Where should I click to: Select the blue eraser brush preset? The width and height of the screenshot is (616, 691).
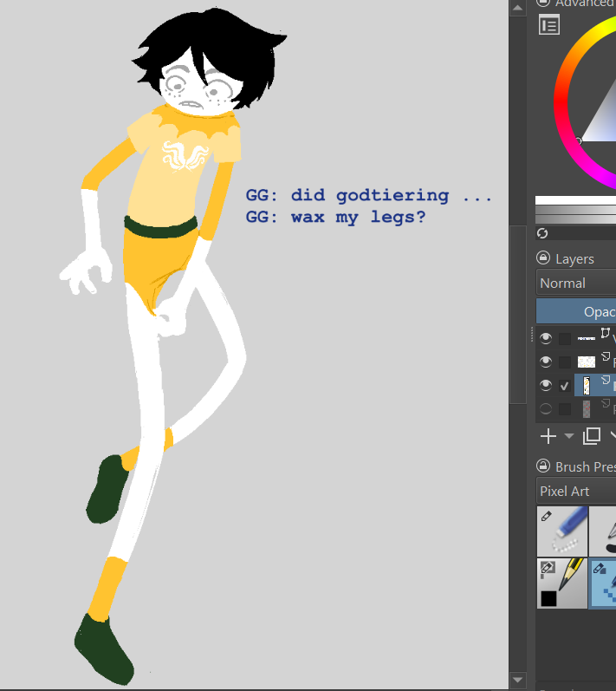[562, 531]
